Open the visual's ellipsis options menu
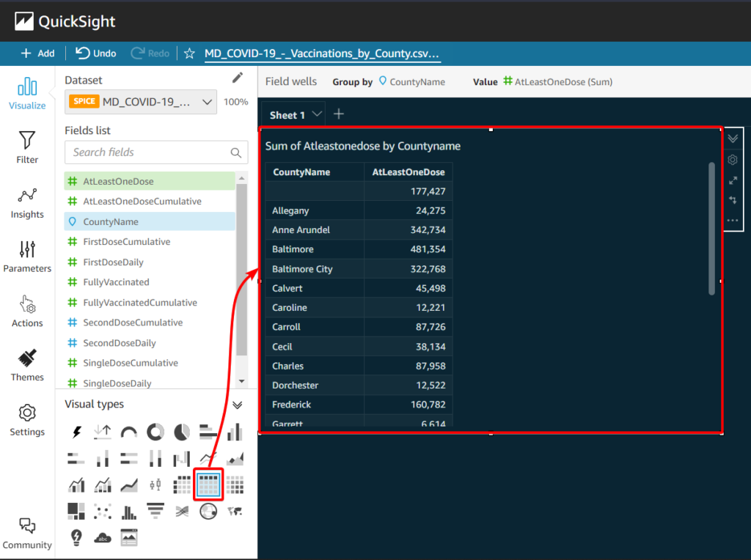Screen dimensions: 751x560 (733, 220)
